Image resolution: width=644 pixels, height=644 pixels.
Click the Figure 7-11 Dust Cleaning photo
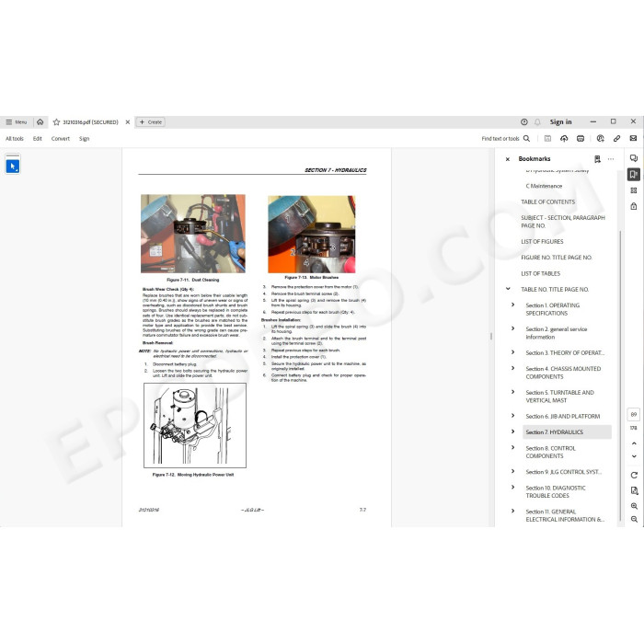coord(193,234)
